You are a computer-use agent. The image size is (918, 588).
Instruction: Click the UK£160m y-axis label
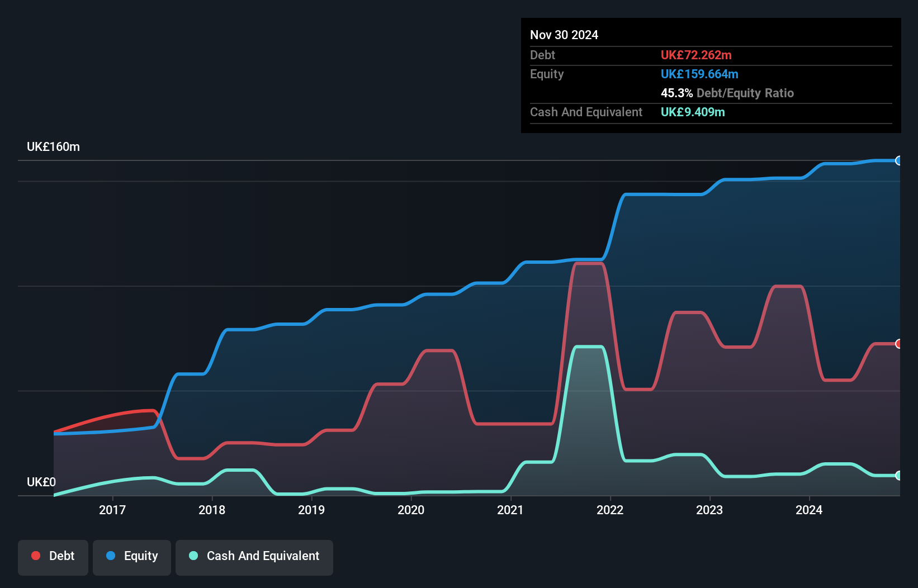pos(54,147)
